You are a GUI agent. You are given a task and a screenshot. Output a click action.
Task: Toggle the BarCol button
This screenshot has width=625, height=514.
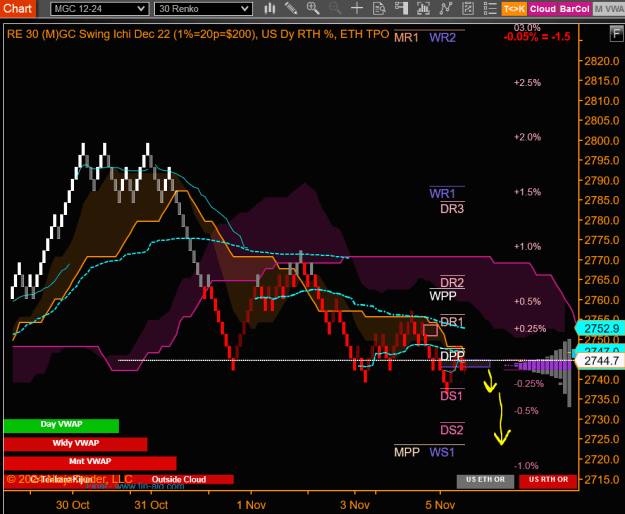(x=574, y=9)
